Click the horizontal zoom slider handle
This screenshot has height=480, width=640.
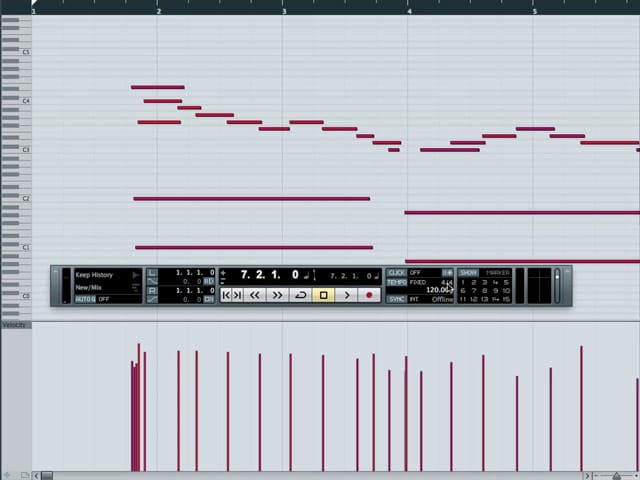click(616, 476)
